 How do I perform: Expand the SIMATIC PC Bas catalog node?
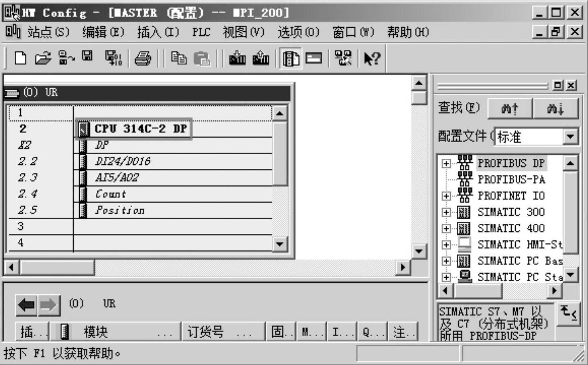pyautogui.click(x=446, y=261)
